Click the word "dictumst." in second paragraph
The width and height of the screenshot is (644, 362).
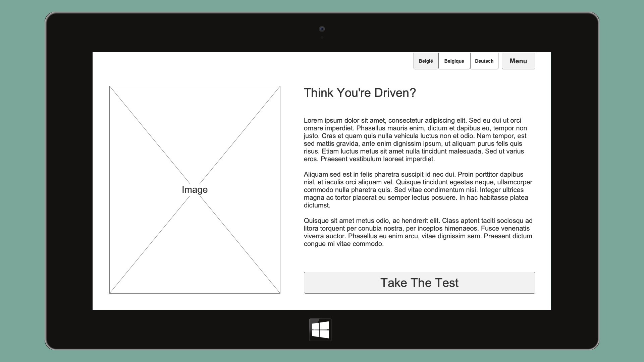coord(317,205)
